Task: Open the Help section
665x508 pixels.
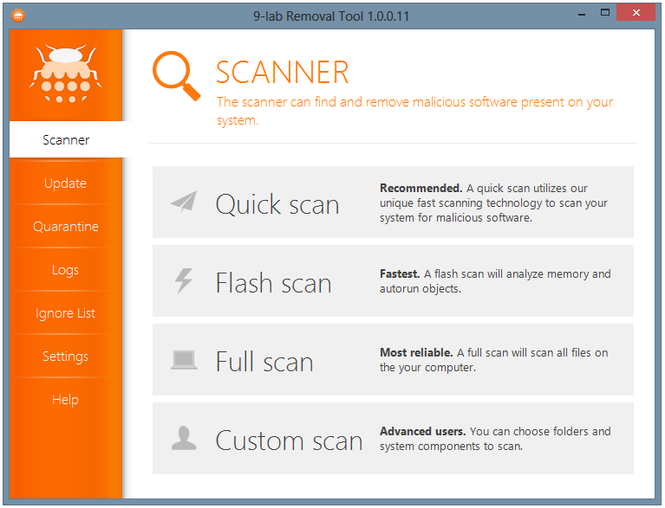Action: pos(66,399)
